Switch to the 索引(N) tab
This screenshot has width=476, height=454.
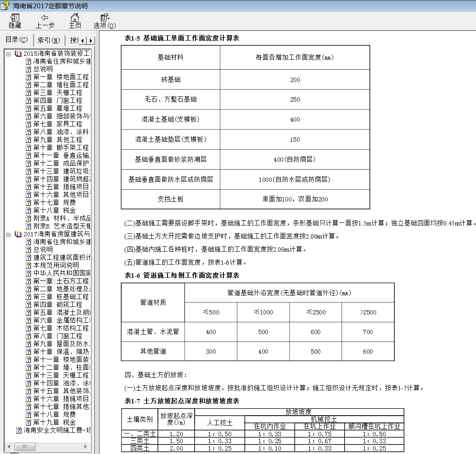(48, 40)
